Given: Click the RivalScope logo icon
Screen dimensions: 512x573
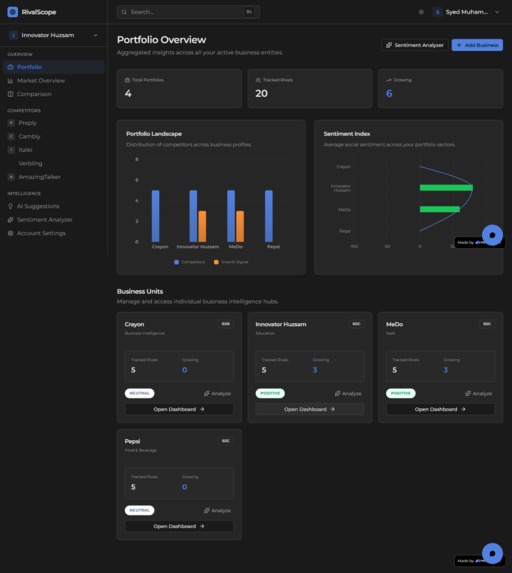Looking at the screenshot, I should [12, 12].
